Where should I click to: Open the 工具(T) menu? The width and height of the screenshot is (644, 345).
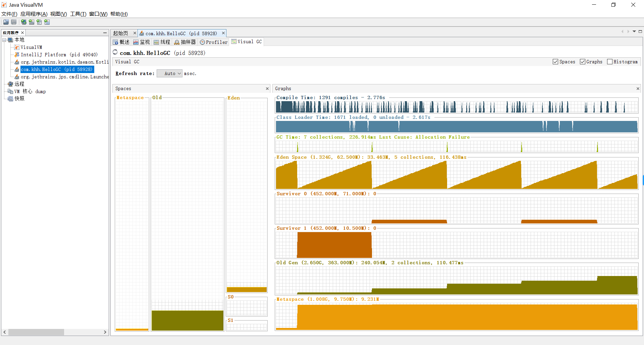point(78,14)
